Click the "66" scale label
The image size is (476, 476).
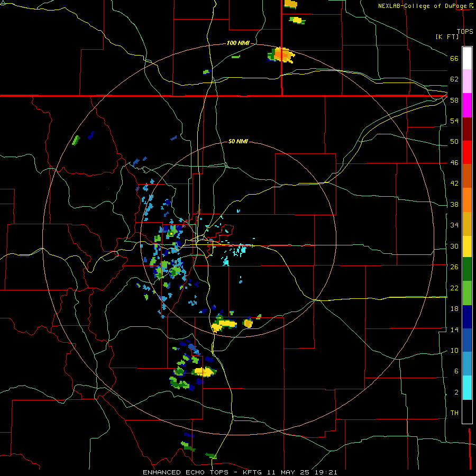[x=454, y=58]
